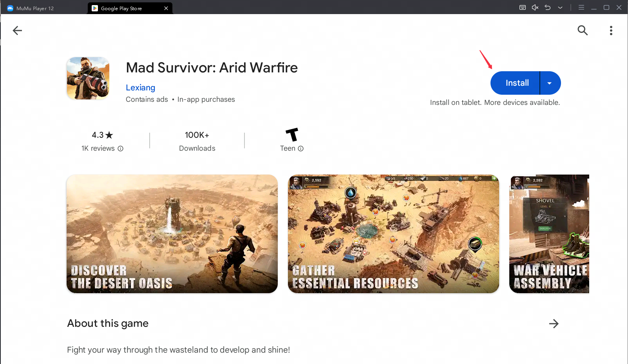Open the Lexiang developer page

click(x=140, y=88)
